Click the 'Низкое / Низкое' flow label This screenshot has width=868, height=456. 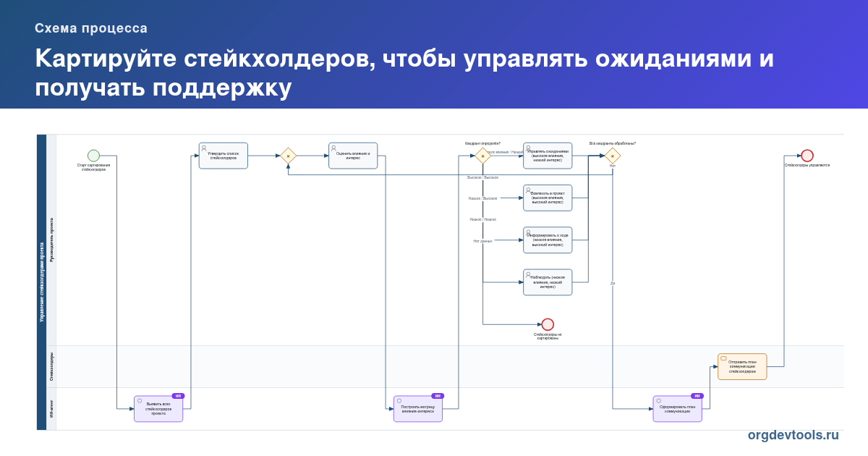(x=482, y=219)
